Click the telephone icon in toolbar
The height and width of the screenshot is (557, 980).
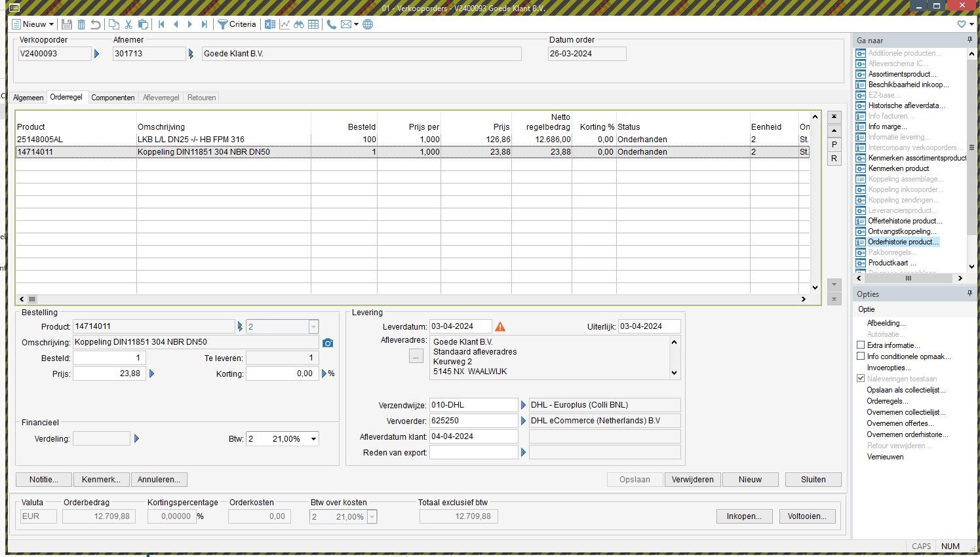point(332,24)
